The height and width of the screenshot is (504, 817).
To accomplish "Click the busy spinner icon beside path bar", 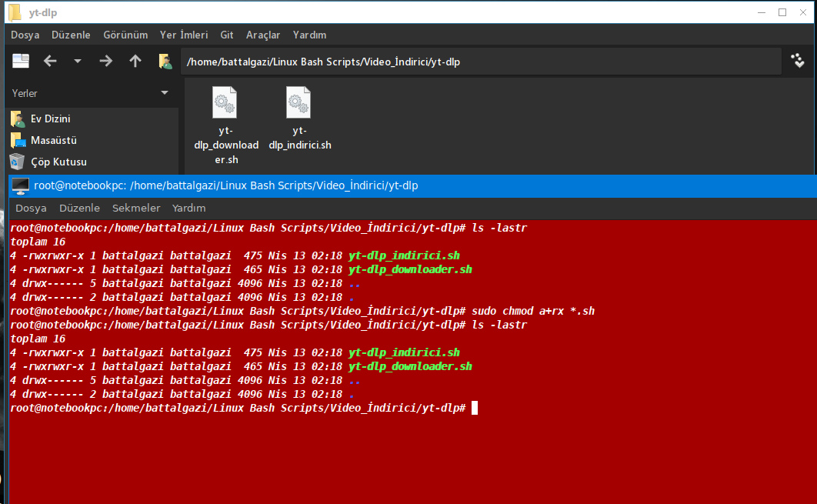I will point(798,61).
